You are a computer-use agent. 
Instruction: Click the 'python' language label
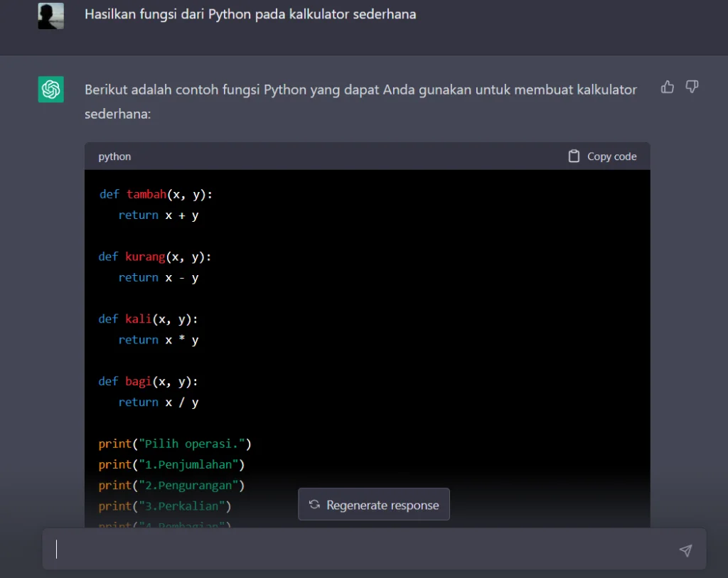[114, 156]
